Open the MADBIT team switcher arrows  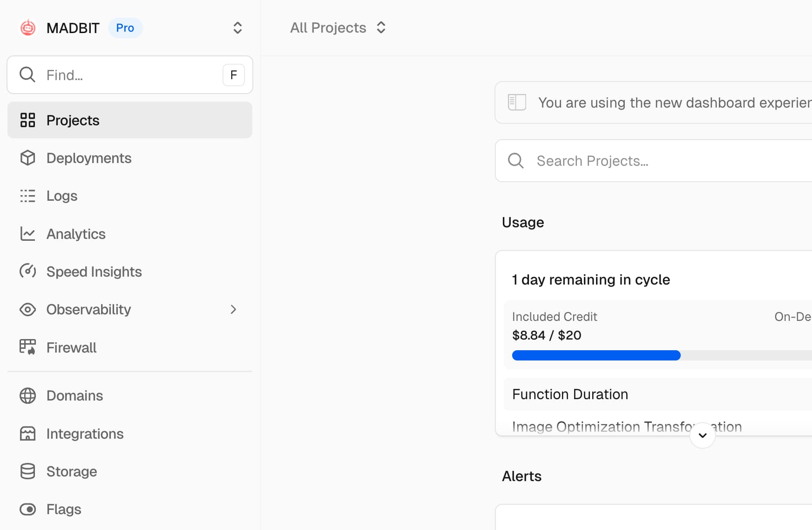coord(237,28)
